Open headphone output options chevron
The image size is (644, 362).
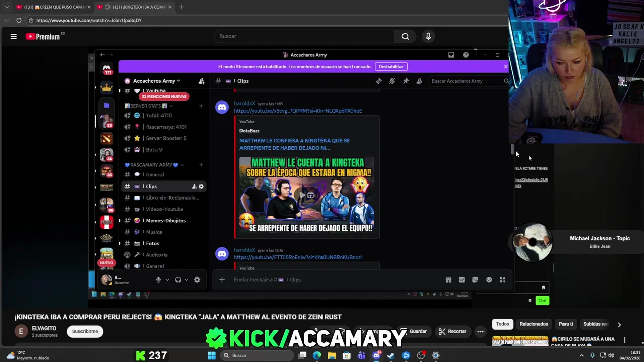click(186, 280)
